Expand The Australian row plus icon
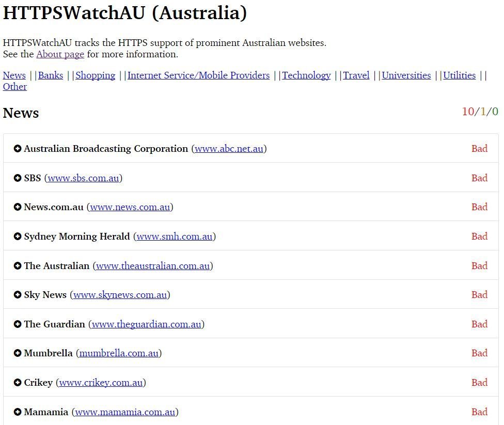 [18, 266]
